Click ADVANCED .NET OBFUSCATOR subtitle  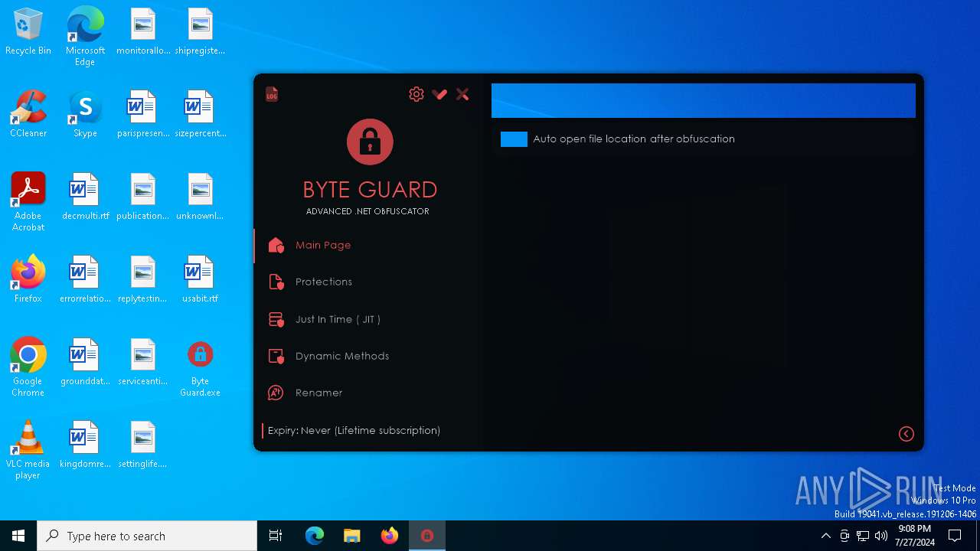point(367,211)
